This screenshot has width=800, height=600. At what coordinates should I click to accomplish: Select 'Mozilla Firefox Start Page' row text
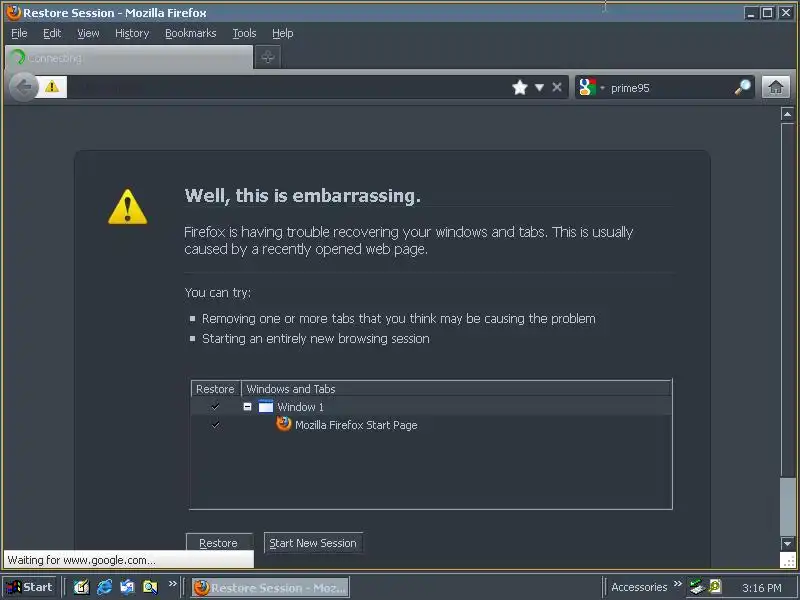pyautogui.click(x=356, y=425)
